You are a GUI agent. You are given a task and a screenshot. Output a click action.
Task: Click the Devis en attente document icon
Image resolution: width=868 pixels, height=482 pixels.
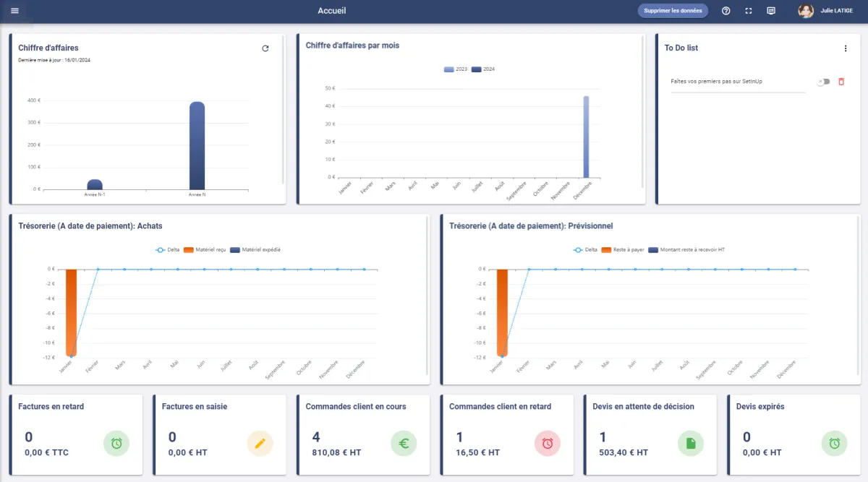691,443
